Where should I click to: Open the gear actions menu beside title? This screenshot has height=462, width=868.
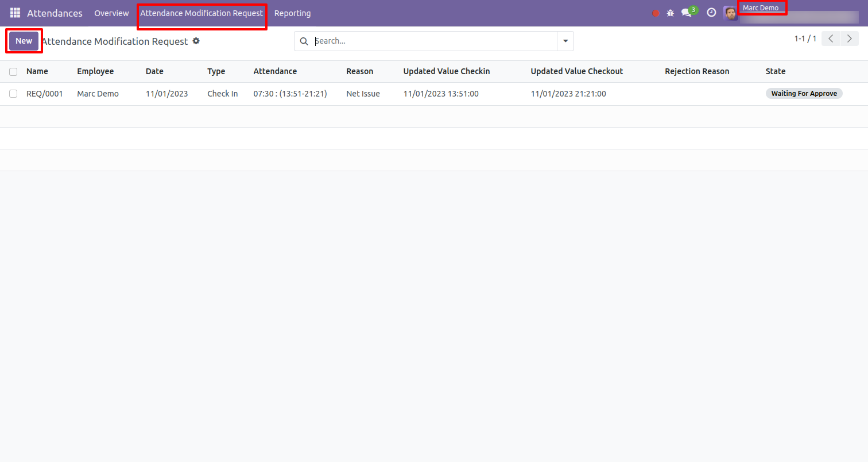196,41
